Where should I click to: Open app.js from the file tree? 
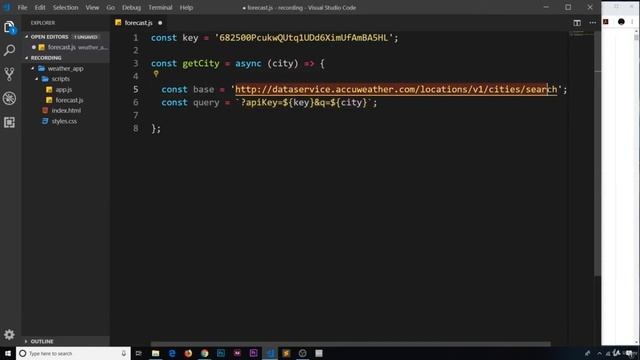(63, 89)
